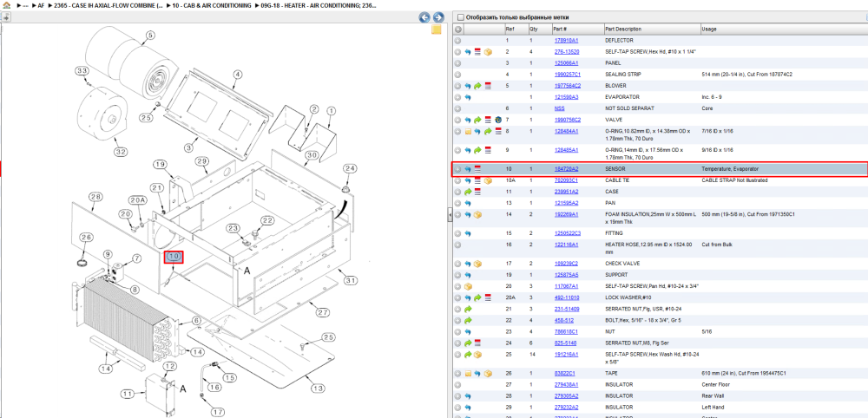Click the 'SEALING STRIP' description text

click(621, 74)
